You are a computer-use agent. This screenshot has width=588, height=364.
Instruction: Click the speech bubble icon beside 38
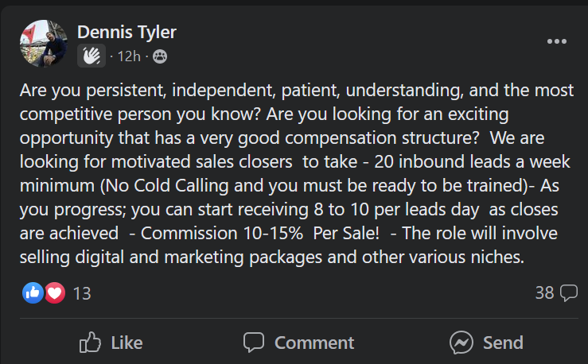(568, 292)
